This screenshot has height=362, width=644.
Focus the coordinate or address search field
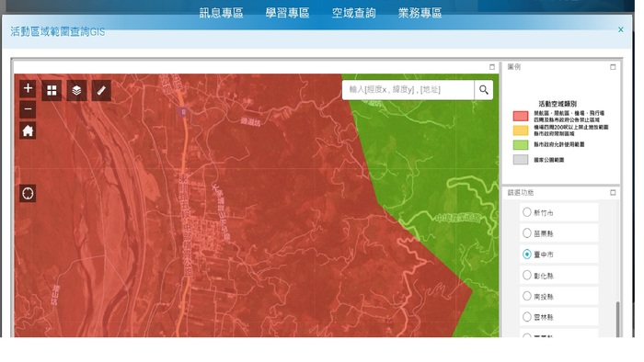point(408,90)
